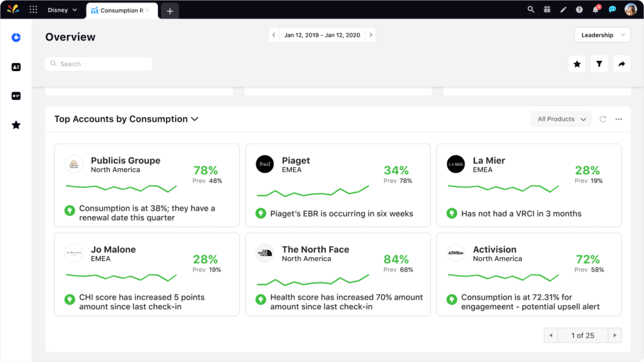Viewport: 644px width, 362px height.
Task: Open the user profile avatar
Action: [630, 10]
